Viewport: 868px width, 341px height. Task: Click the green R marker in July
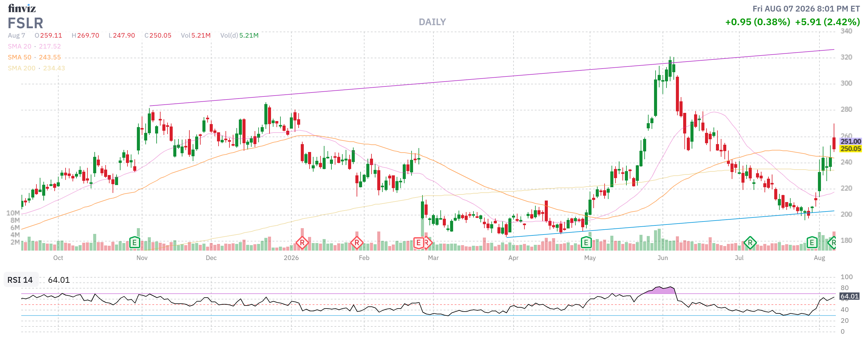point(750,243)
